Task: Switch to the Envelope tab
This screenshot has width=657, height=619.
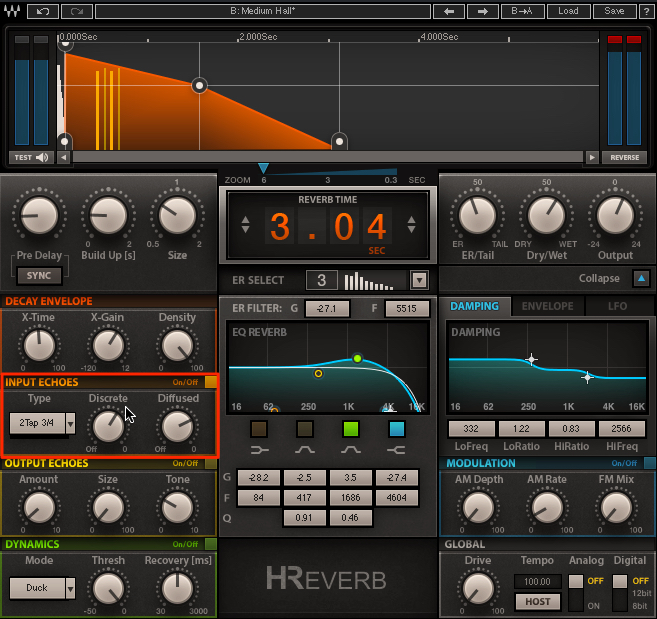Action: 547,306
